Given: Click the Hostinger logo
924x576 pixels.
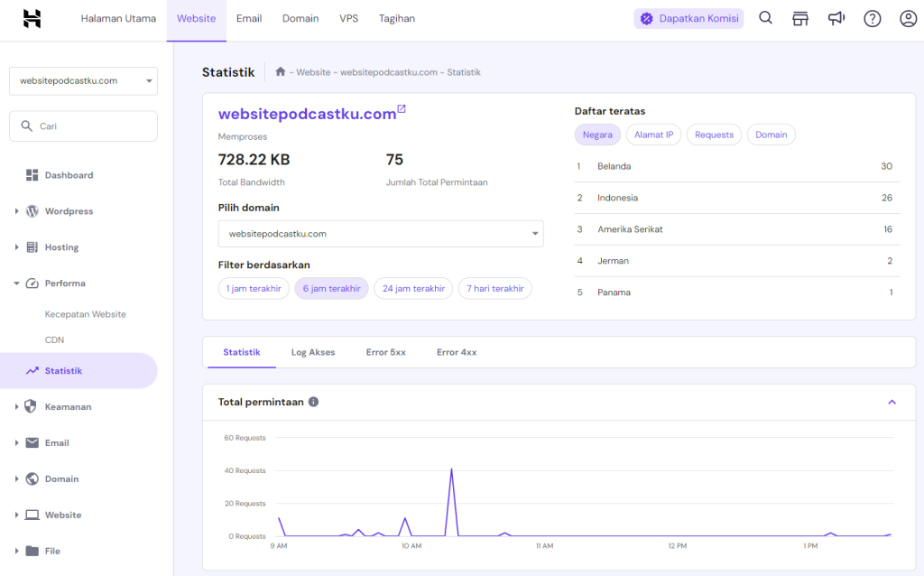Looking at the screenshot, I should [33, 17].
